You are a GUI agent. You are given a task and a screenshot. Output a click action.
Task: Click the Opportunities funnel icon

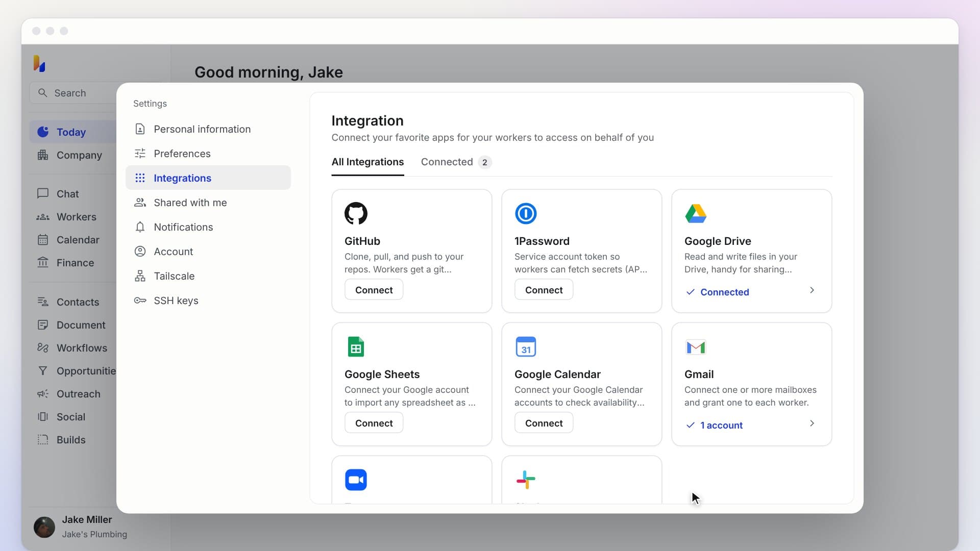click(x=43, y=370)
